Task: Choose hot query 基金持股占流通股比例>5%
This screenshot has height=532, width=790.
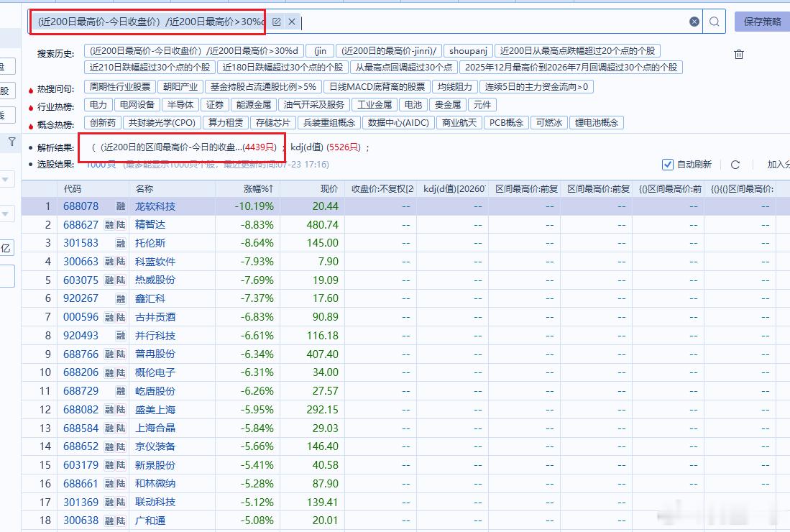Action: pyautogui.click(x=264, y=87)
